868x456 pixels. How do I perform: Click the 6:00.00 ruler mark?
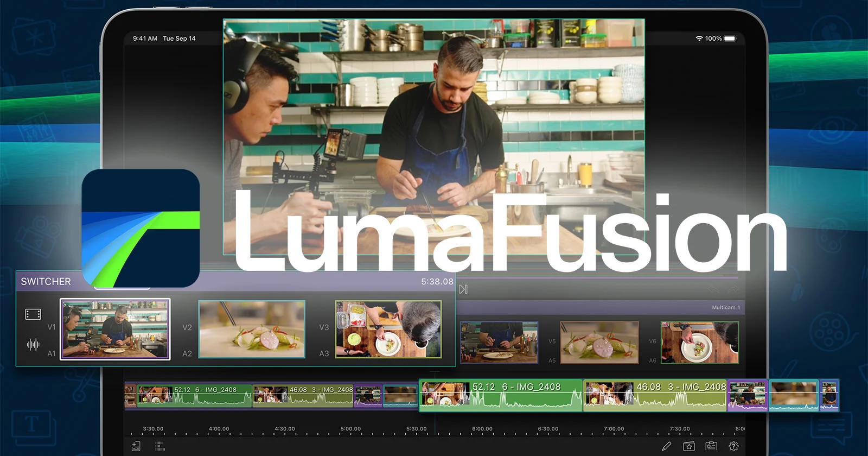tap(482, 429)
